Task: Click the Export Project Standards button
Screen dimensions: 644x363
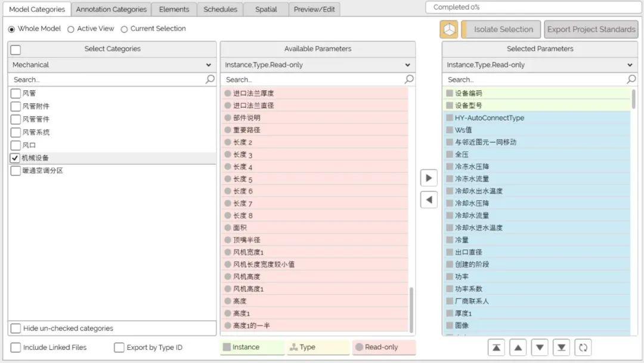Action: click(591, 29)
